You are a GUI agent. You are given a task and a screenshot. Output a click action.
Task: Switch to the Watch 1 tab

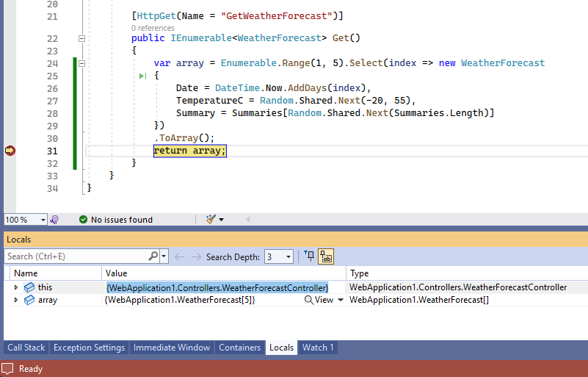point(318,348)
